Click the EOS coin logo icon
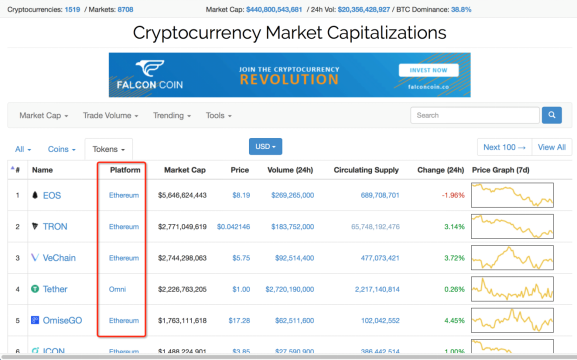 point(35,195)
